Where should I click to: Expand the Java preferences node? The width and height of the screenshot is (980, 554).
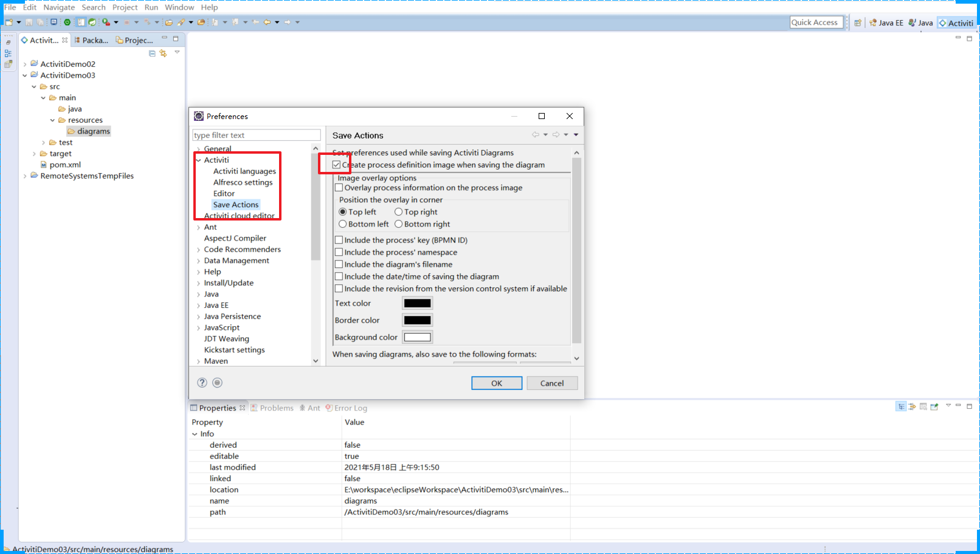coord(199,295)
